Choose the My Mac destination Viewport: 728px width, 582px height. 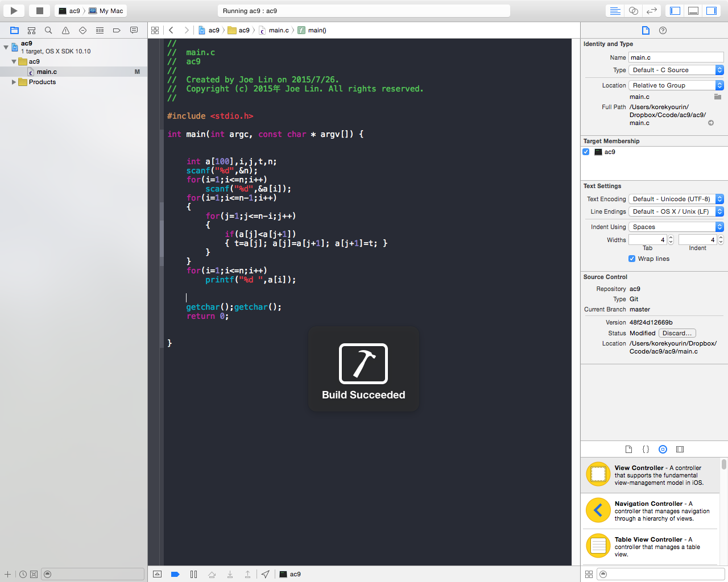[106, 11]
